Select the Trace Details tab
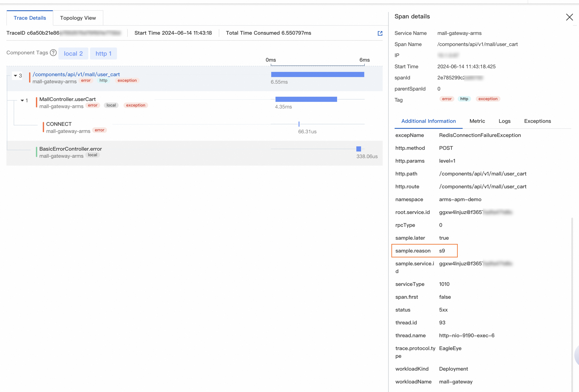This screenshot has height=392, width=579. click(30, 18)
